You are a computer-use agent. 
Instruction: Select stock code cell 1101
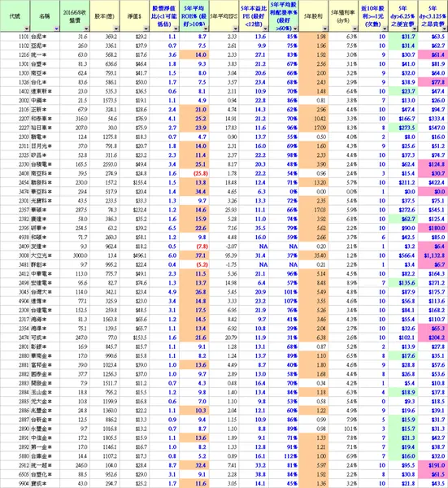[x=15, y=37]
